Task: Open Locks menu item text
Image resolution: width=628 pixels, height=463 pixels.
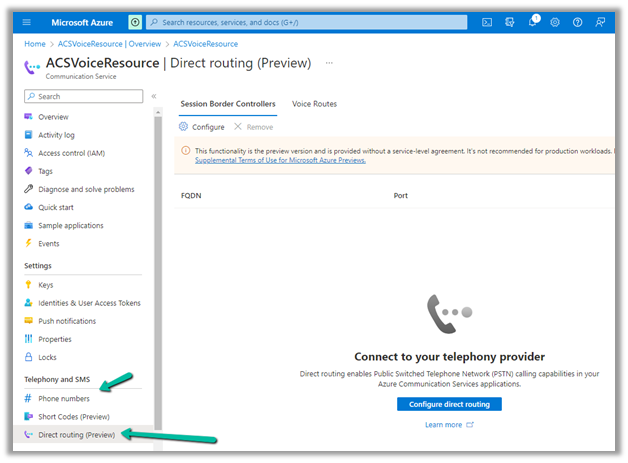Action: (47, 357)
